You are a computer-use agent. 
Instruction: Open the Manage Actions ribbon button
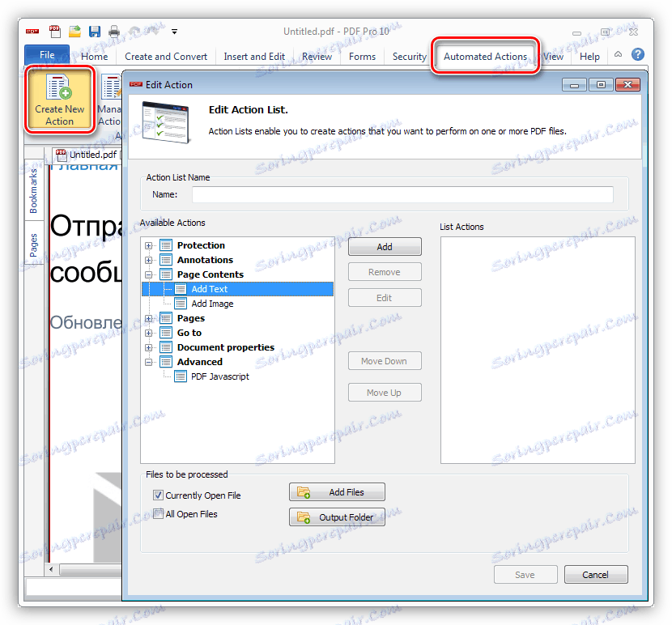[x=110, y=100]
